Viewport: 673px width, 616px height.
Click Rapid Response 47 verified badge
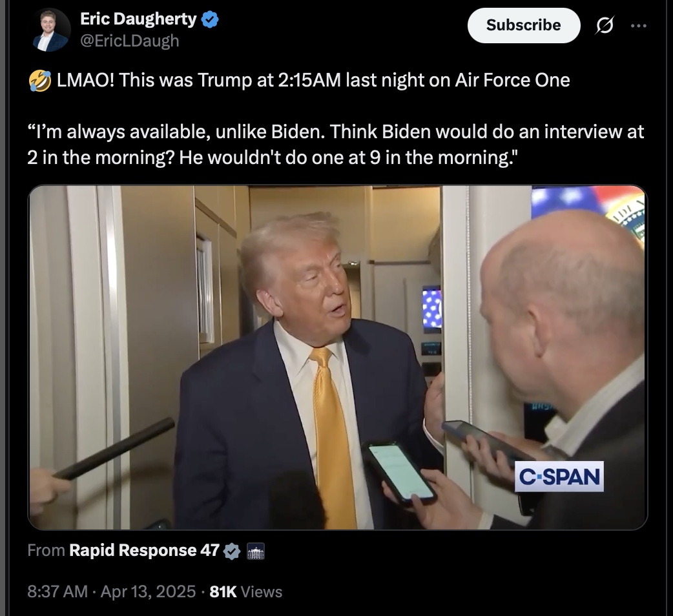[233, 551]
